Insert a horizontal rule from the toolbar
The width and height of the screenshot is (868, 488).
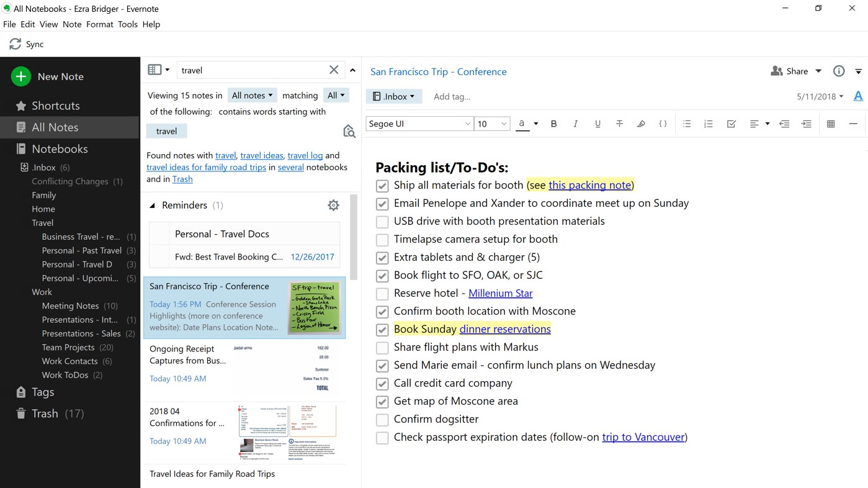(853, 124)
